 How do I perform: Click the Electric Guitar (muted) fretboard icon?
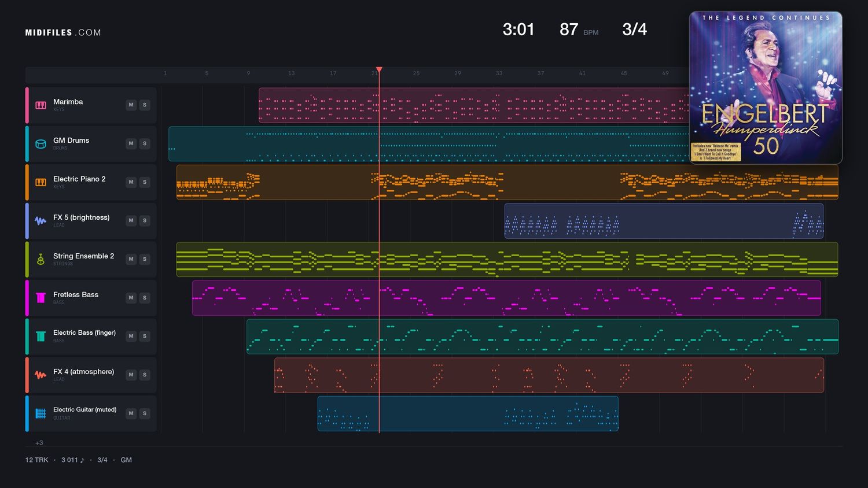coord(41,413)
